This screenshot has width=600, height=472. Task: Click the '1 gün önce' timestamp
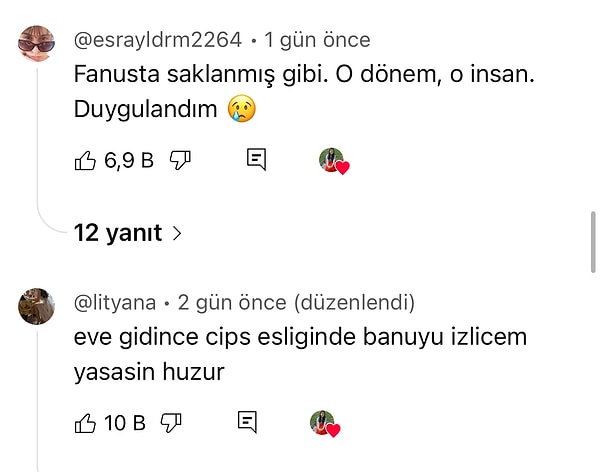317,40
